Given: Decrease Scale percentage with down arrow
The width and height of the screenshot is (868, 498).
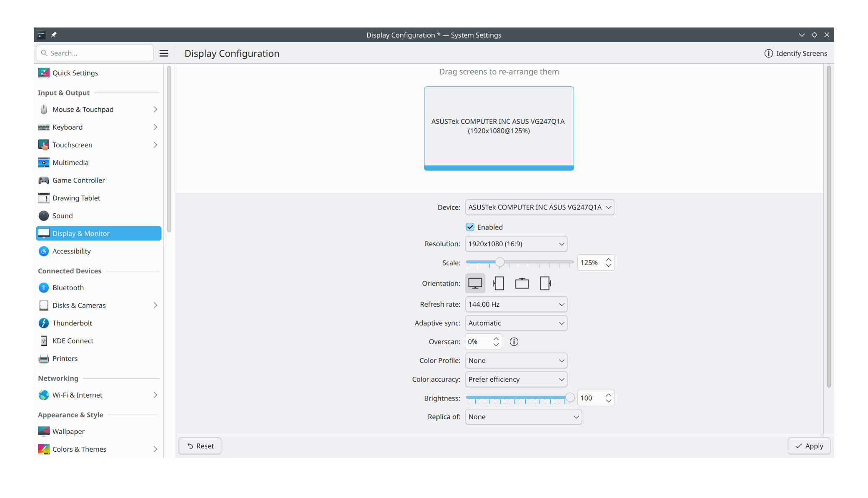Looking at the screenshot, I should click(x=609, y=265).
